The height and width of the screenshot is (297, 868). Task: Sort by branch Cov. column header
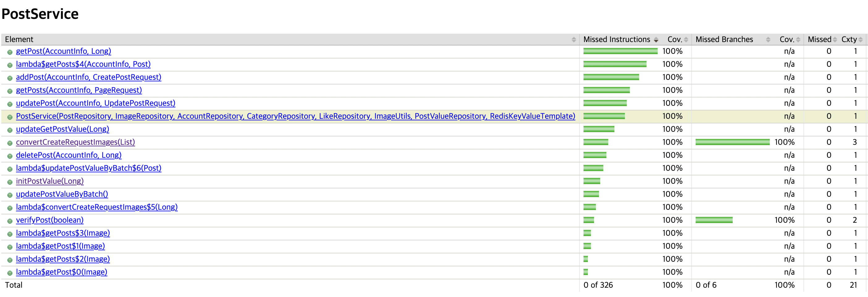click(789, 40)
